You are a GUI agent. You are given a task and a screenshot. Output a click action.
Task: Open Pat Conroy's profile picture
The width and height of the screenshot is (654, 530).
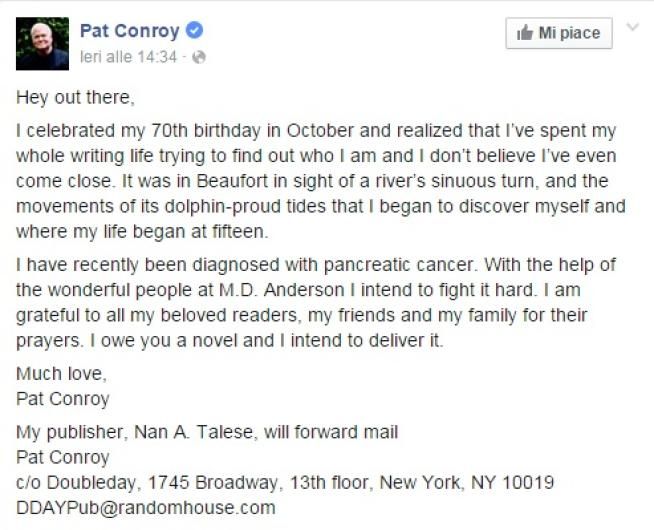coord(42,43)
